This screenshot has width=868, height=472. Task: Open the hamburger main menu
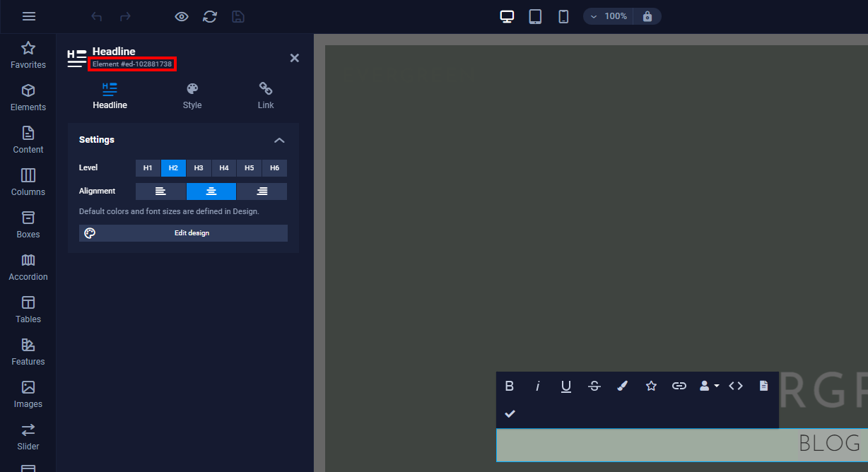pyautogui.click(x=29, y=16)
